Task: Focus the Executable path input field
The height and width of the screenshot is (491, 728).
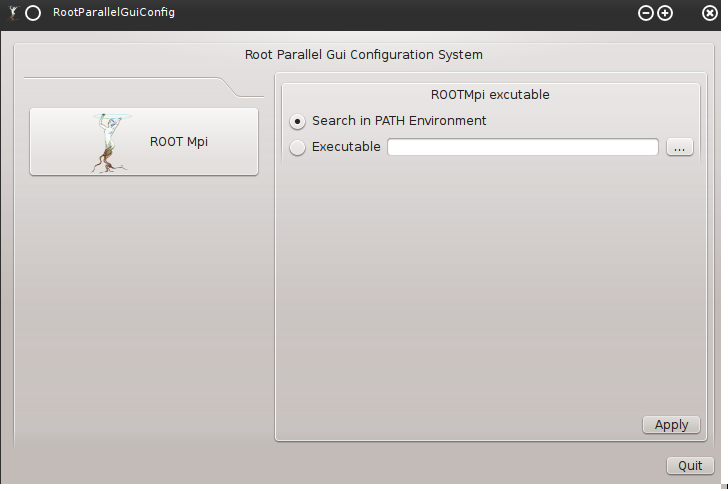Action: click(522, 147)
